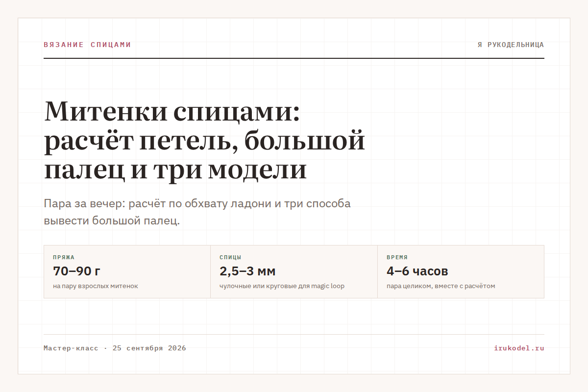The width and height of the screenshot is (588, 392).
Task: Click the ПРЯЖА label
Action: (x=64, y=257)
